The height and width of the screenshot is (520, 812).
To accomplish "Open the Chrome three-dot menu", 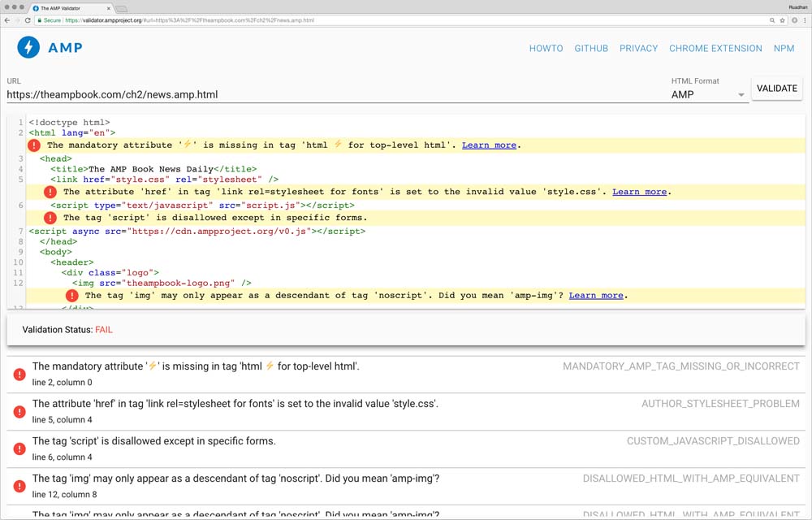I will coord(805,20).
